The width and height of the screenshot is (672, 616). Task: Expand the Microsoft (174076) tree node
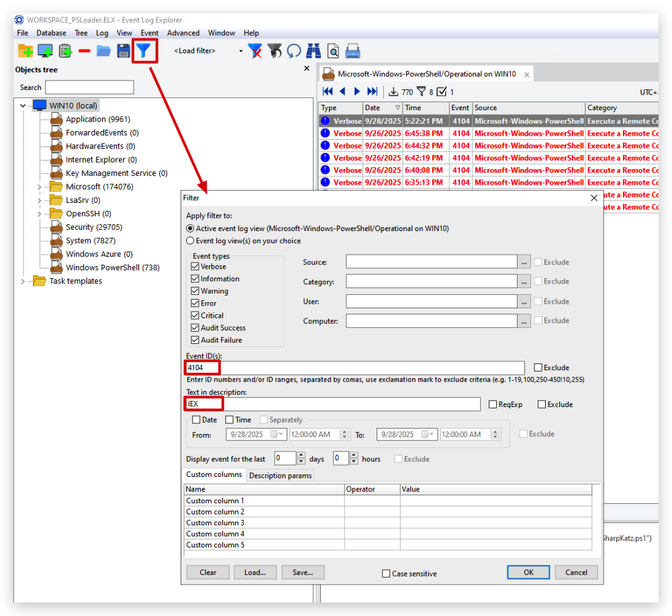coord(40,187)
